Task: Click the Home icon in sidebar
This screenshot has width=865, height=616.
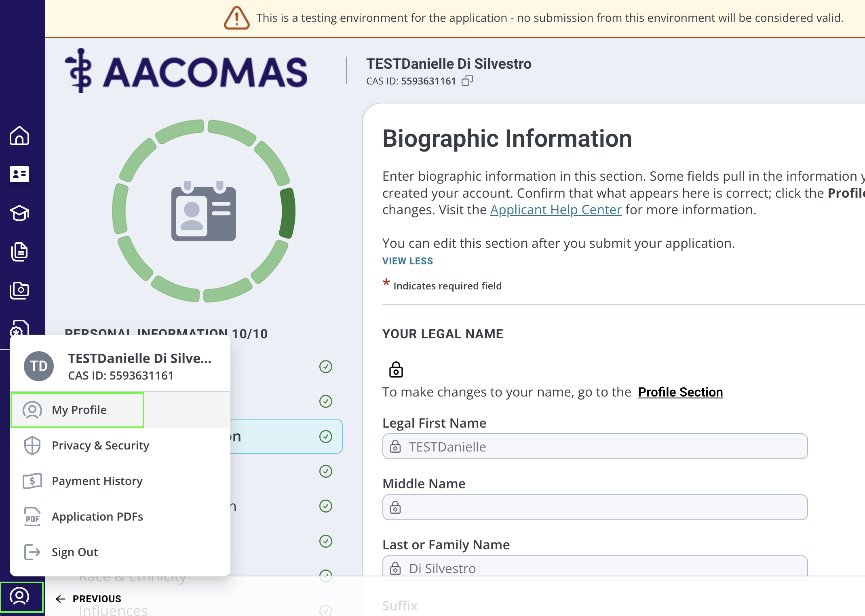Action: tap(19, 135)
